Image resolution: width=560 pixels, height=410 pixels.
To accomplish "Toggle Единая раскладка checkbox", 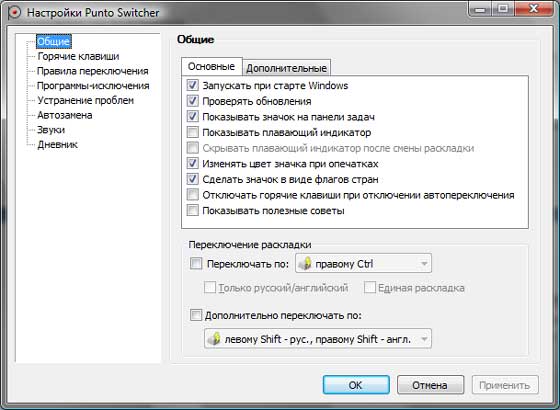I will tap(370, 287).
